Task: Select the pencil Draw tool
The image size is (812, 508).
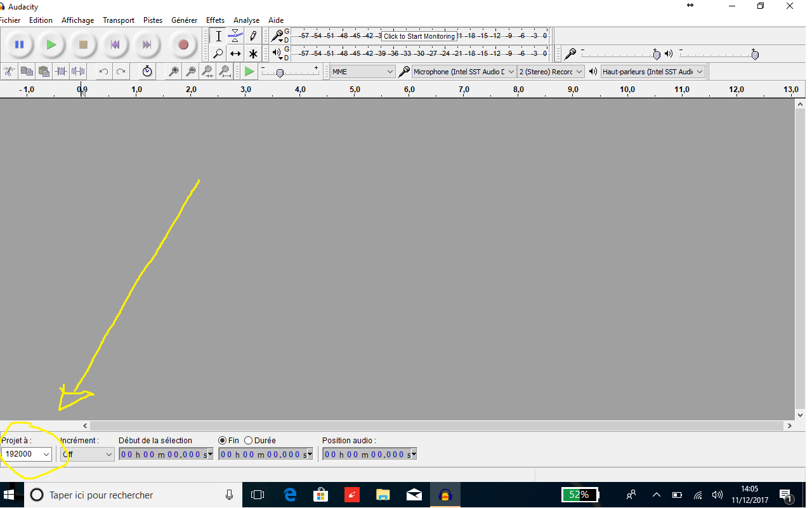Action: click(253, 36)
